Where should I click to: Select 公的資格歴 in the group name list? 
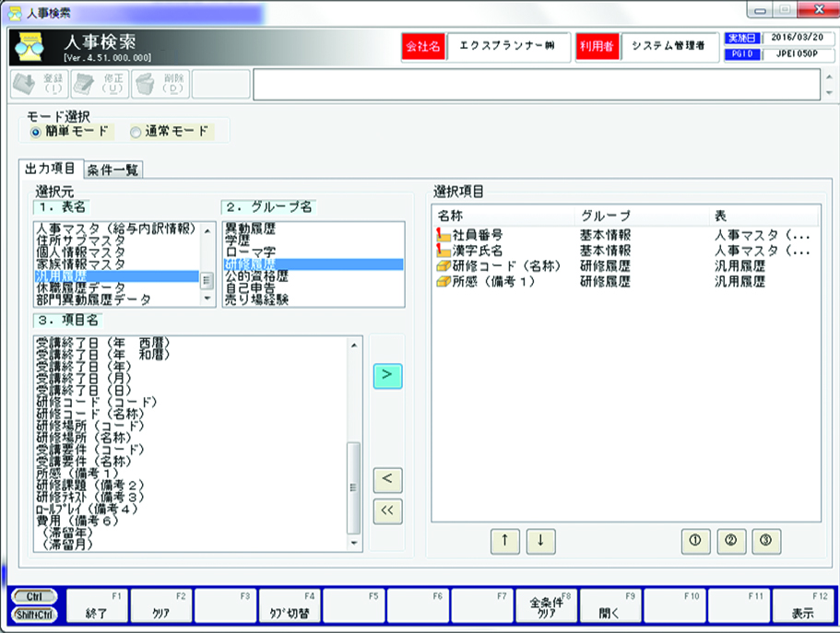255,275
